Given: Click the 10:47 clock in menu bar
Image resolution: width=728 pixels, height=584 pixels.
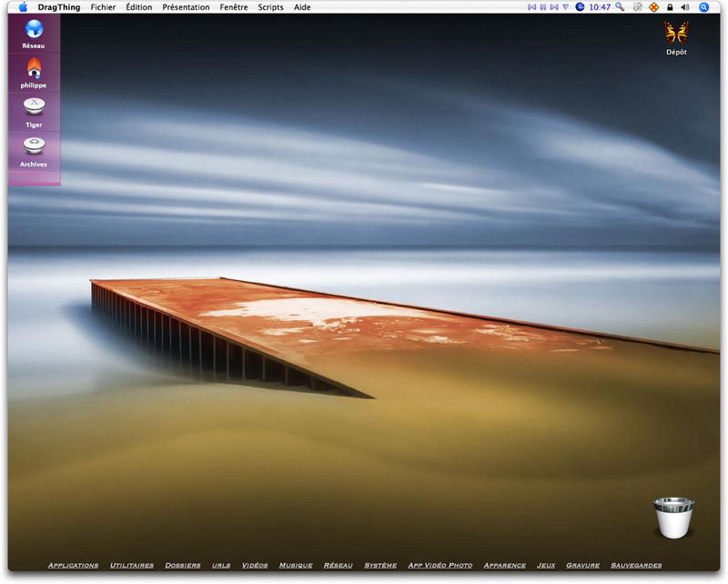Looking at the screenshot, I should click(x=600, y=7).
